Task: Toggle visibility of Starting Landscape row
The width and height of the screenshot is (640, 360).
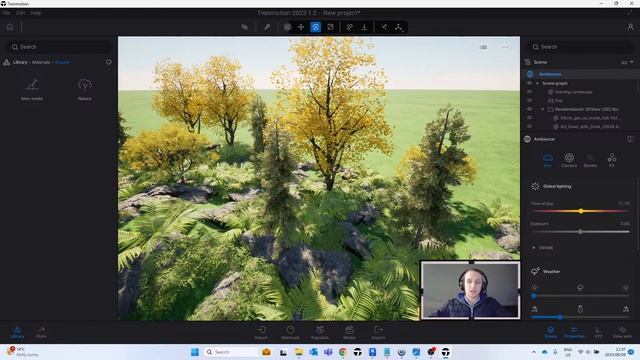Action: [x=529, y=92]
